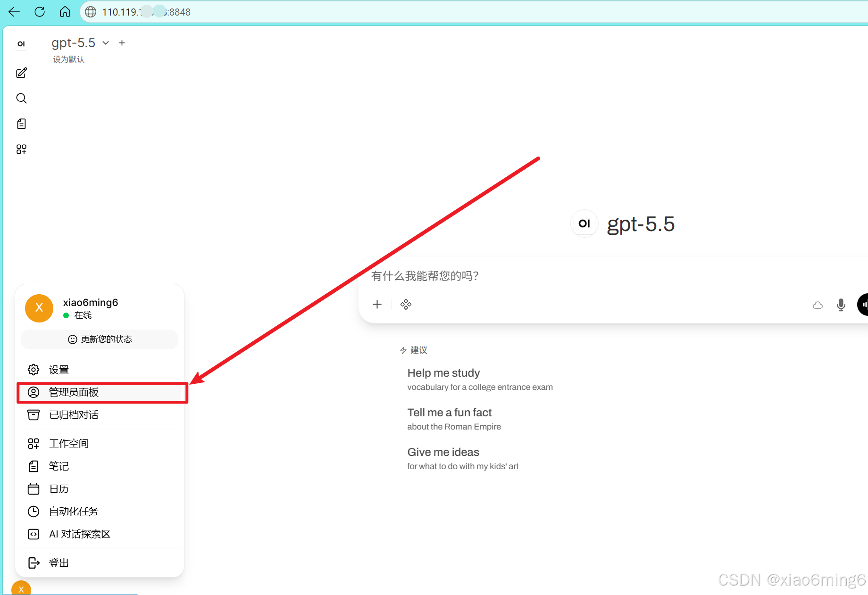This screenshot has height=595, width=868.
Task: Click the orange user avatar at sidebar bottom
Action: tap(21, 588)
